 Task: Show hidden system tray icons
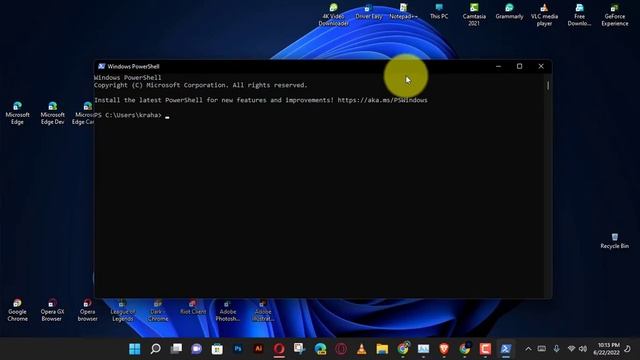(x=528, y=349)
